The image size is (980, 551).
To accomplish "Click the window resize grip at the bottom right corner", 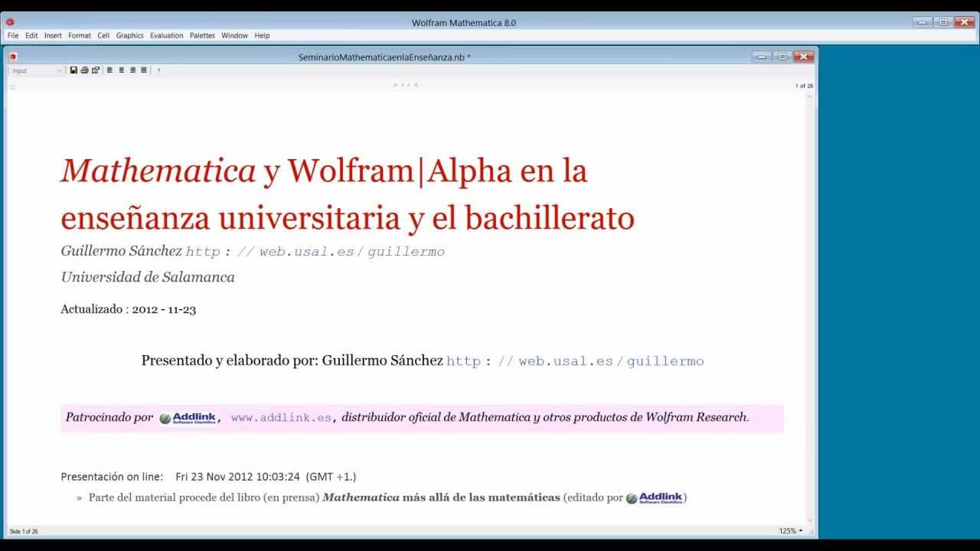I will click(x=811, y=531).
